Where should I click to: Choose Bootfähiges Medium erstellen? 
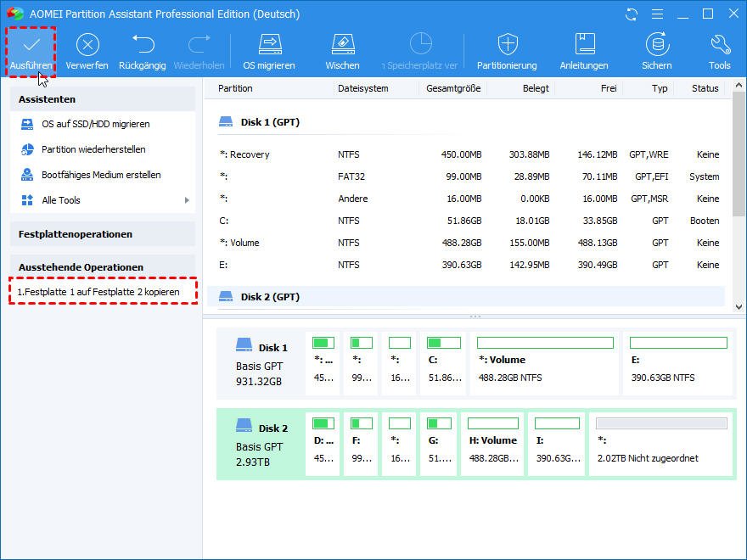[x=101, y=175]
